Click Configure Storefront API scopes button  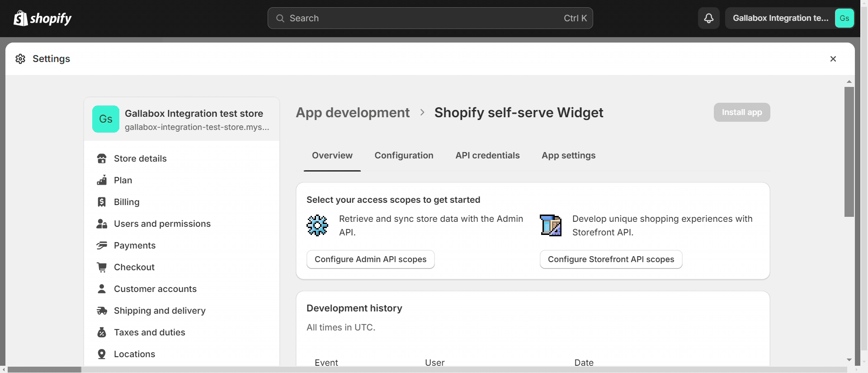click(611, 259)
